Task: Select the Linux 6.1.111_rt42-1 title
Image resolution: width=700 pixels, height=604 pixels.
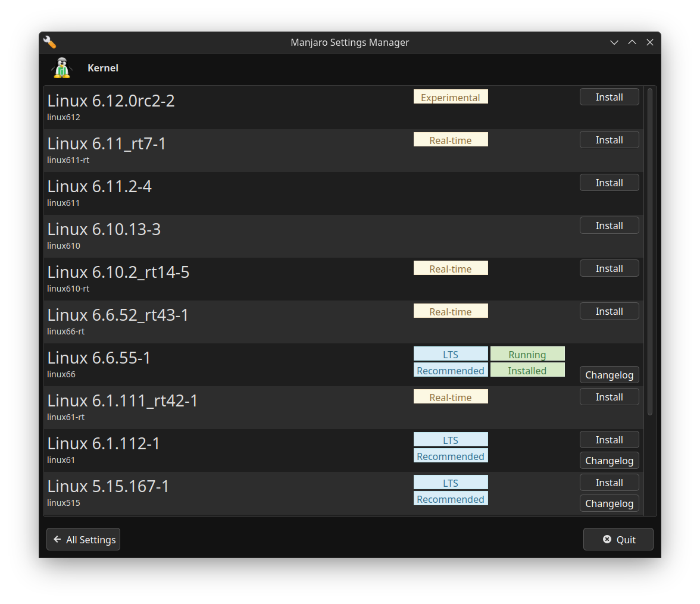Action: click(x=123, y=400)
